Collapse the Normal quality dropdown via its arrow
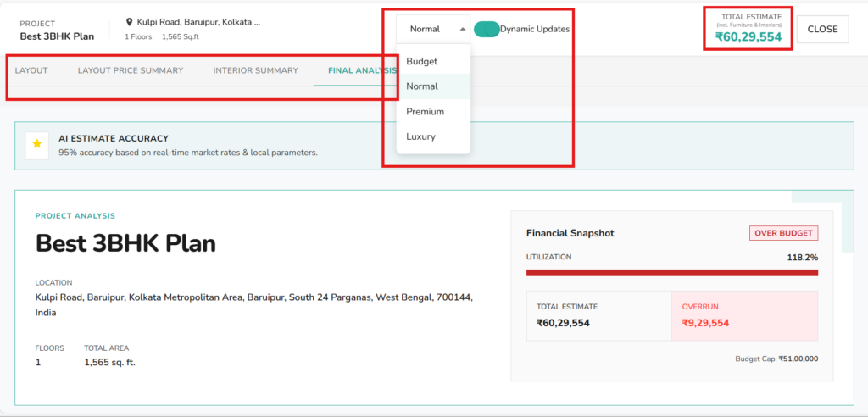Screen dimensions: 868x417 [x=463, y=29]
